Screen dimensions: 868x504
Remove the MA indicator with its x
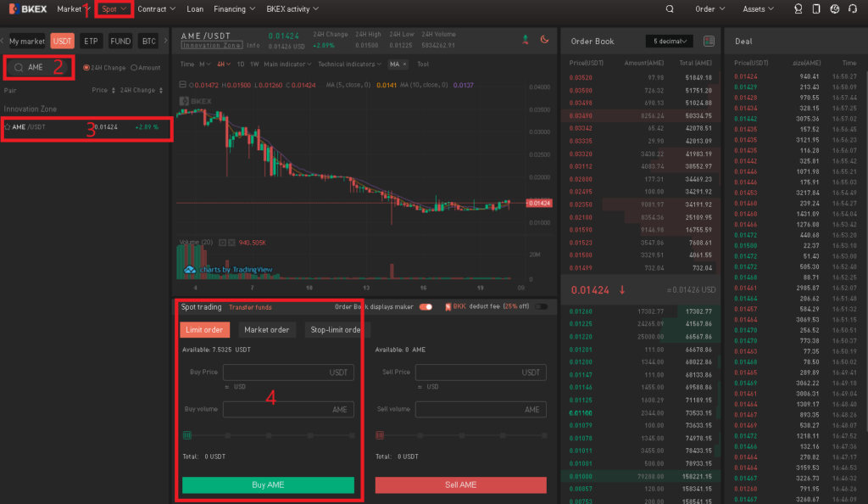(x=404, y=64)
